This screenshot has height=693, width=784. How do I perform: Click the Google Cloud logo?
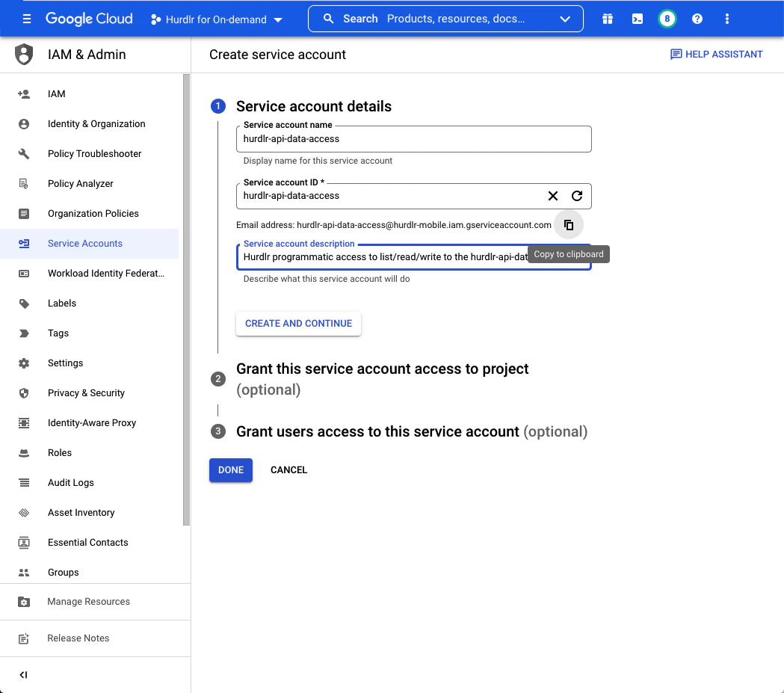[89, 19]
